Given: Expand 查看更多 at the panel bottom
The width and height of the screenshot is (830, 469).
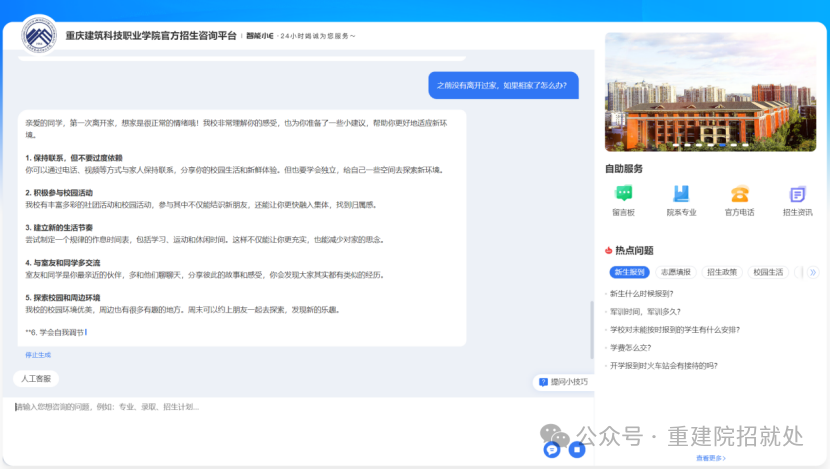Looking at the screenshot, I should click(709, 458).
